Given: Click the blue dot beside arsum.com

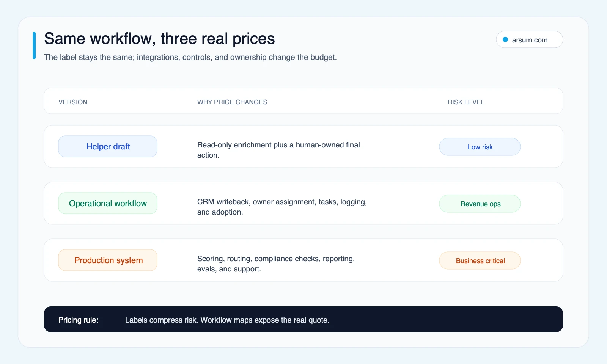Looking at the screenshot, I should pyautogui.click(x=505, y=39).
